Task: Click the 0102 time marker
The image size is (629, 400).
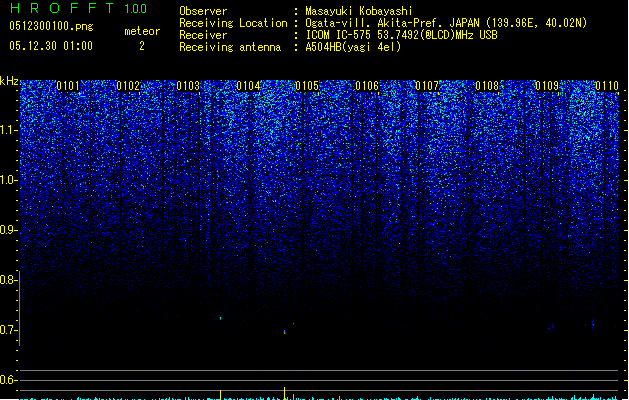Action: click(128, 86)
